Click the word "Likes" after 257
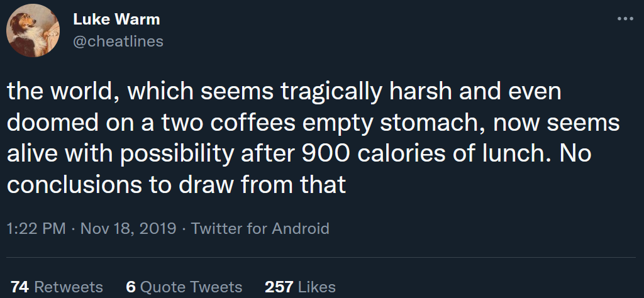The width and height of the screenshot is (644, 298). pyautogui.click(x=316, y=287)
